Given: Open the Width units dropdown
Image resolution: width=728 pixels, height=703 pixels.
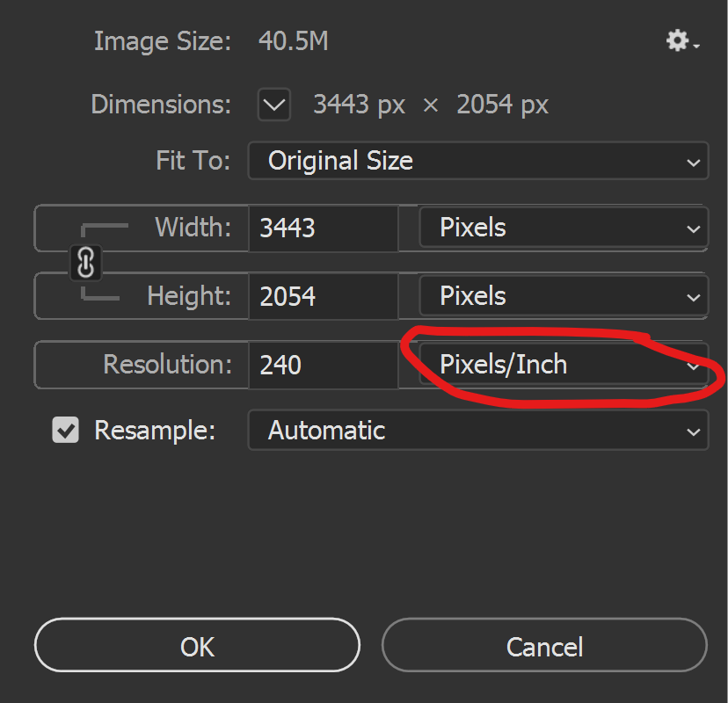Looking at the screenshot, I should click(x=563, y=228).
